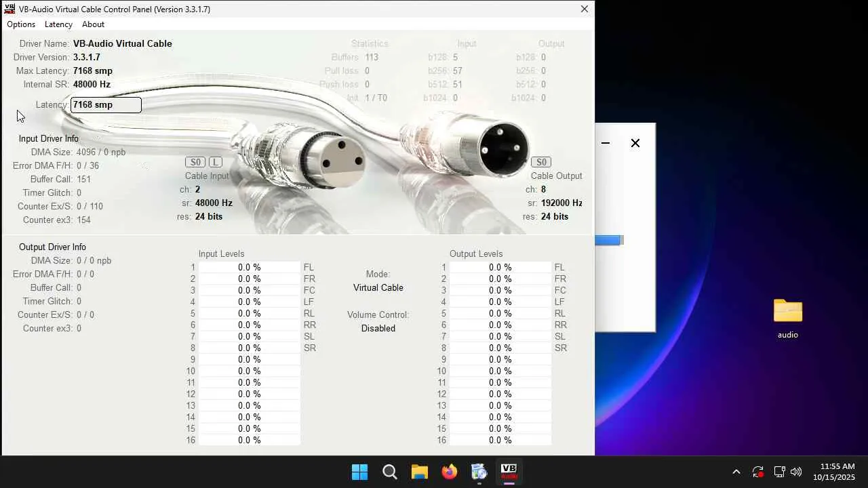Click the Output Levels channel 6 RR value
868x488 pixels.
(x=500, y=325)
